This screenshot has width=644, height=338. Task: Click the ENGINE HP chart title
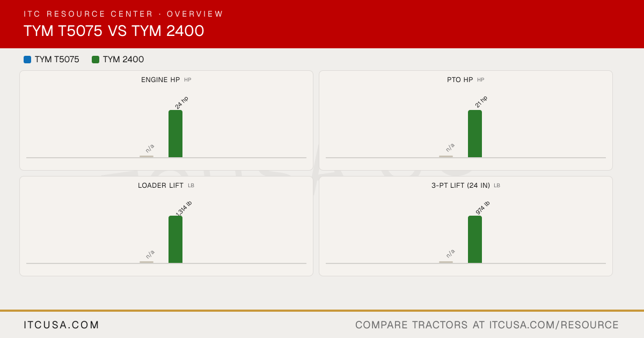pyautogui.click(x=160, y=80)
